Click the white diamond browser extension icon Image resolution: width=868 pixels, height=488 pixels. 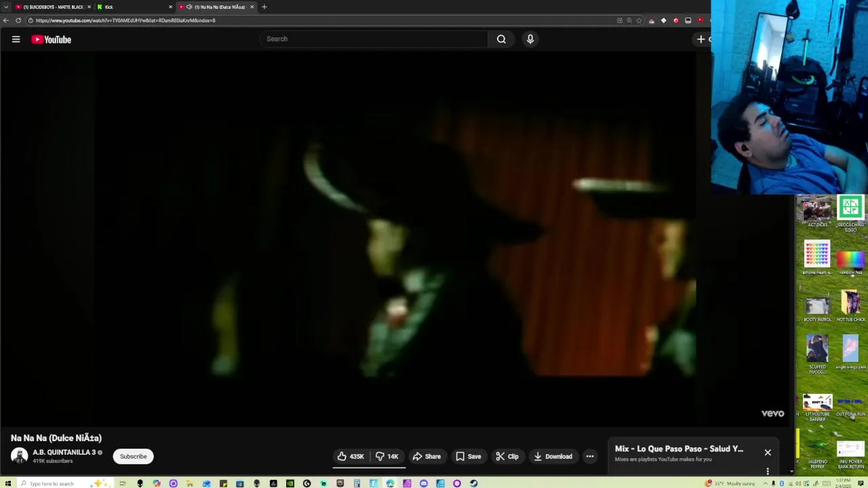click(x=664, y=20)
